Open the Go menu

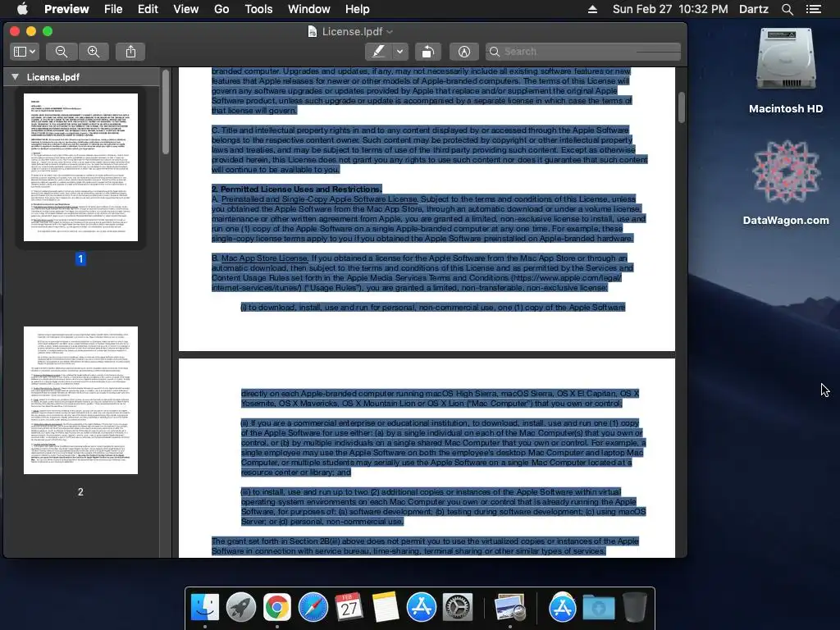[221, 9]
